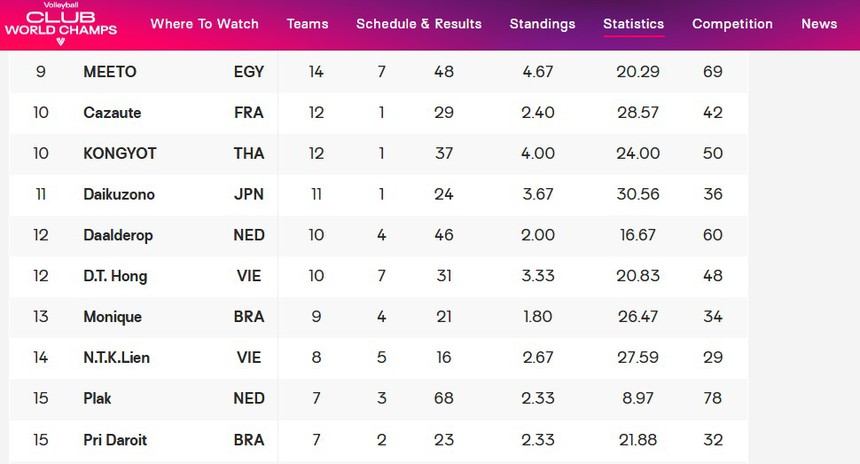This screenshot has height=464, width=860.
Task: Click the JPN country code beside Daikuzono
Action: [248, 195]
